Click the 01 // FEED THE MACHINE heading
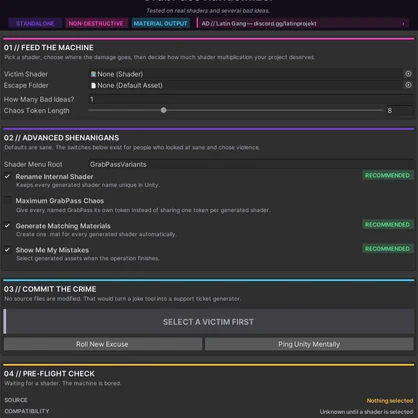 (x=49, y=48)
